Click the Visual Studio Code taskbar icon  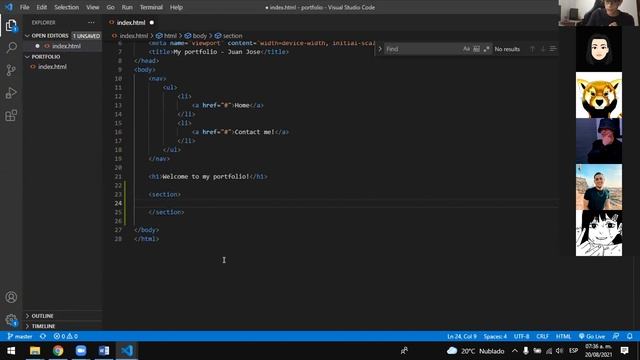[127, 351]
